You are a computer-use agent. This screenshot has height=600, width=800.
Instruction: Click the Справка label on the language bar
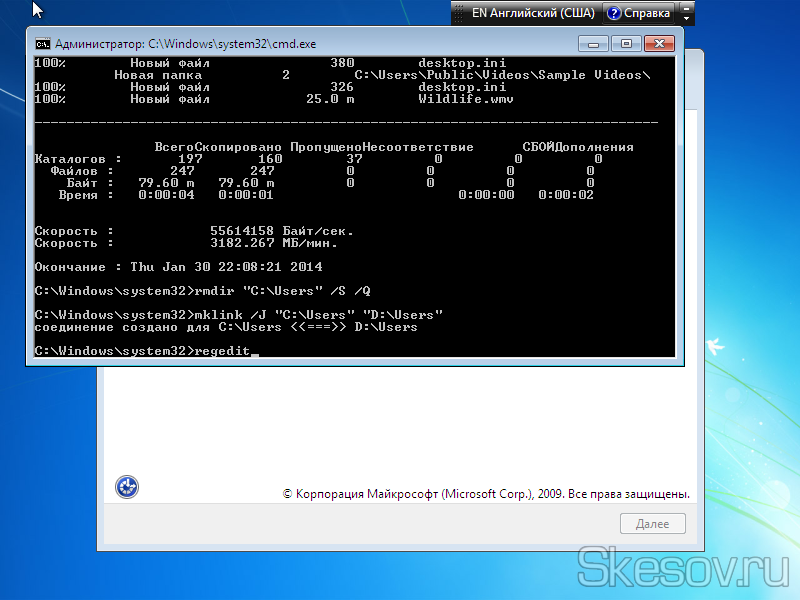(647, 14)
